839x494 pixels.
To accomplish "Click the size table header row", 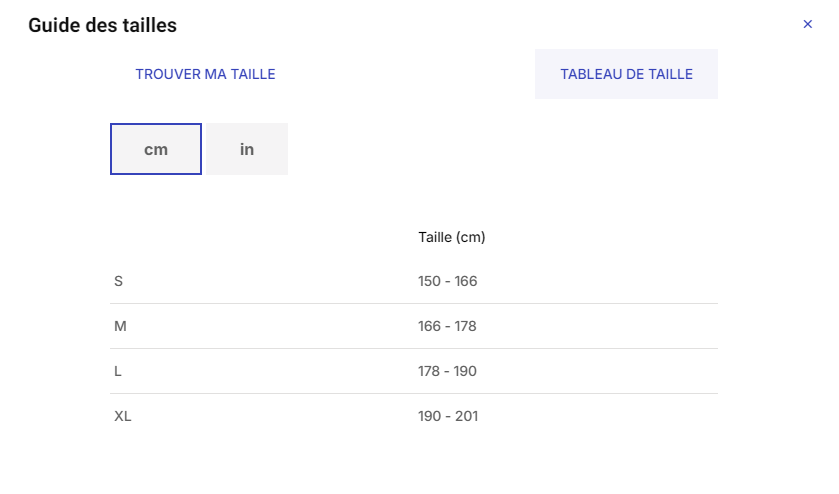I will point(300,237).
